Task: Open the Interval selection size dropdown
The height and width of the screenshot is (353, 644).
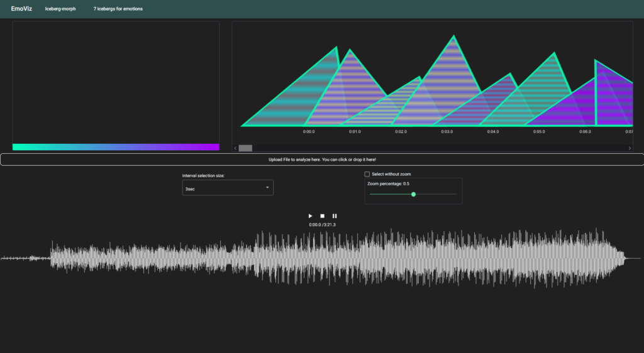Action: 228,188
